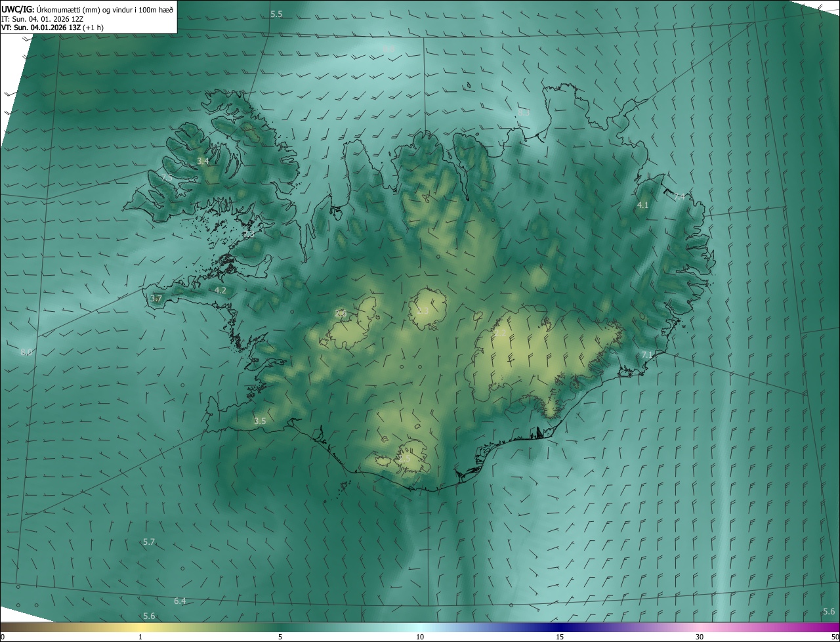Click the 3.7 value label

click(156, 299)
